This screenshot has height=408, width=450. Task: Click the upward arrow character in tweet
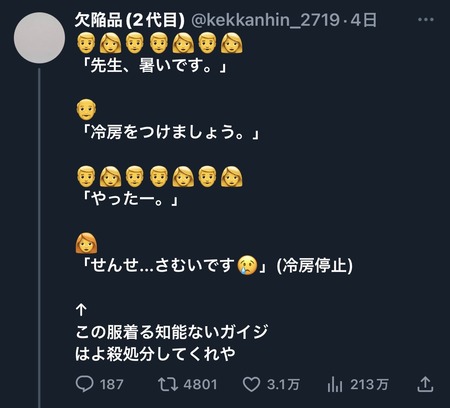pos(81,310)
